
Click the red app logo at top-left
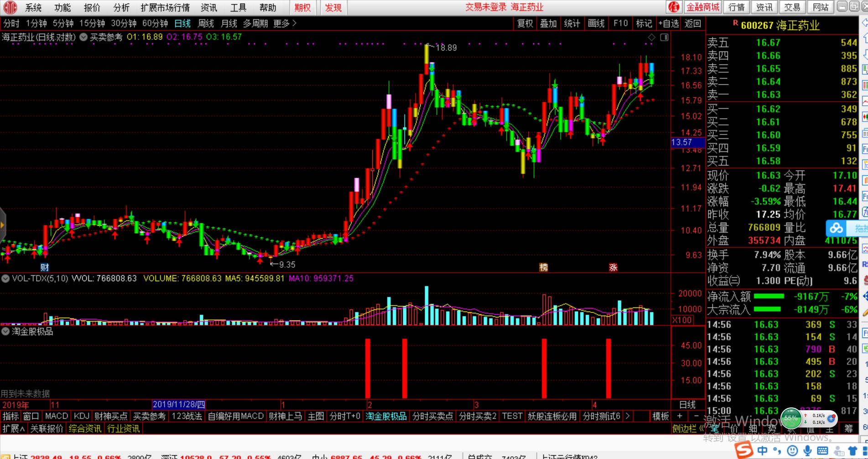pos(10,7)
